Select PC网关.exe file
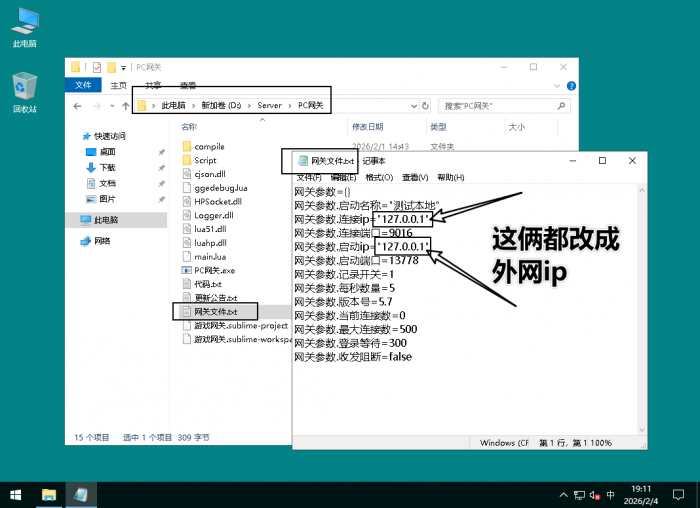This screenshot has height=508, width=700. (208, 271)
